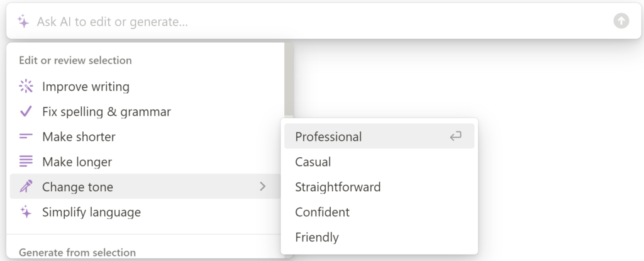The width and height of the screenshot is (644, 261).
Task: Pick the Casual tone
Action: (379, 162)
